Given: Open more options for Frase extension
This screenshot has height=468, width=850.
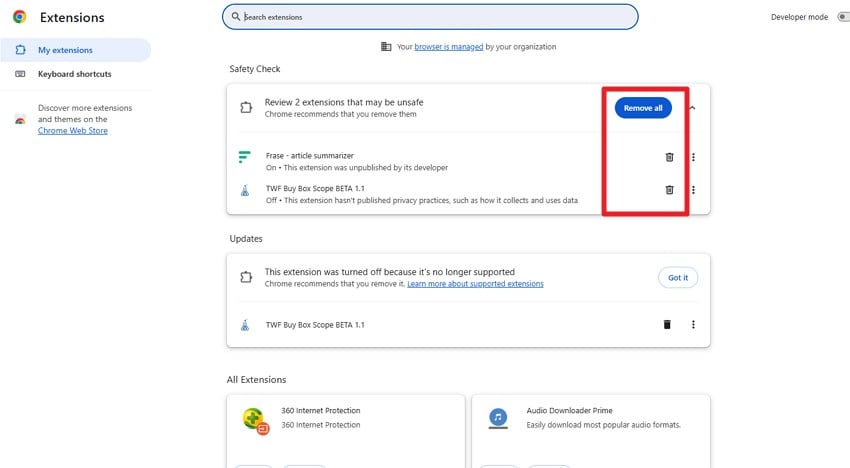Looking at the screenshot, I should (693, 157).
